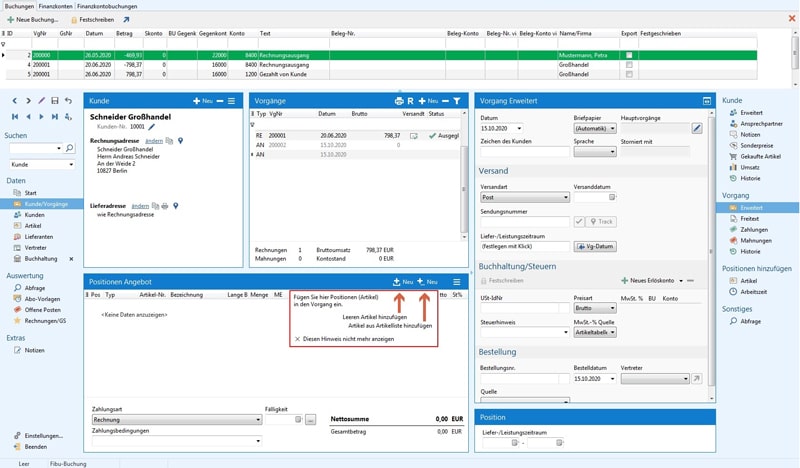Click the print icon in Vorgänge header
Screen dimensions: 800x468
[398, 101]
